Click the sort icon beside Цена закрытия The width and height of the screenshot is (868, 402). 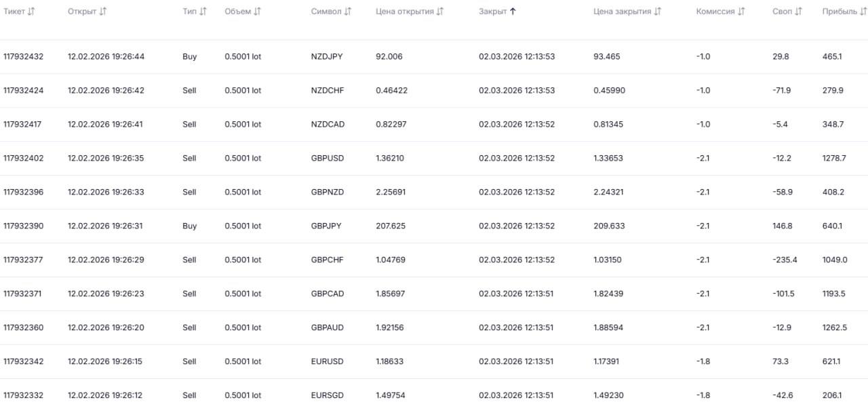point(658,12)
